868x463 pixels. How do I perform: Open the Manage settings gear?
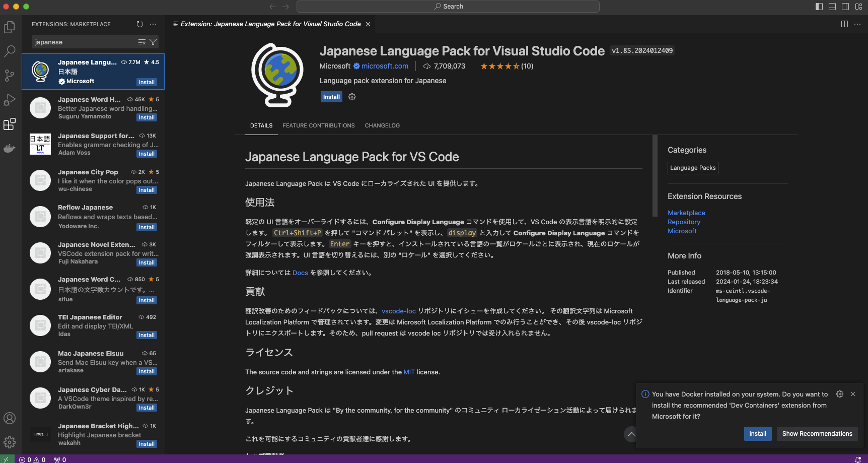(x=9, y=442)
